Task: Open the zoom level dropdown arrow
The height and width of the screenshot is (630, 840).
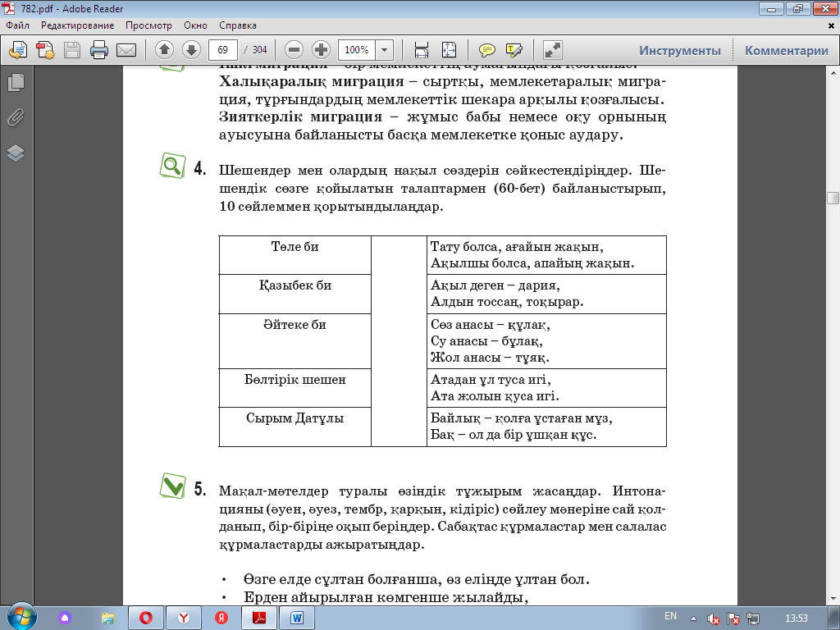Action: pos(384,50)
